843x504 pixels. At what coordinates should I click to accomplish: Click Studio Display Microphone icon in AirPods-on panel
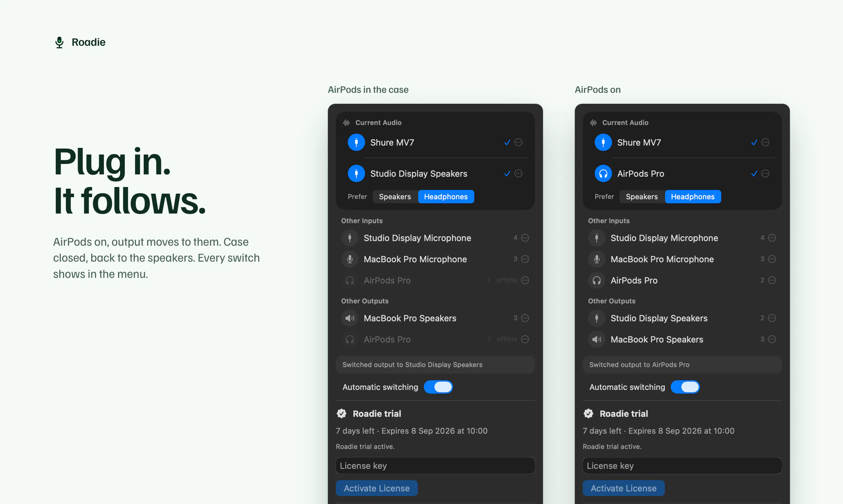[x=597, y=238]
